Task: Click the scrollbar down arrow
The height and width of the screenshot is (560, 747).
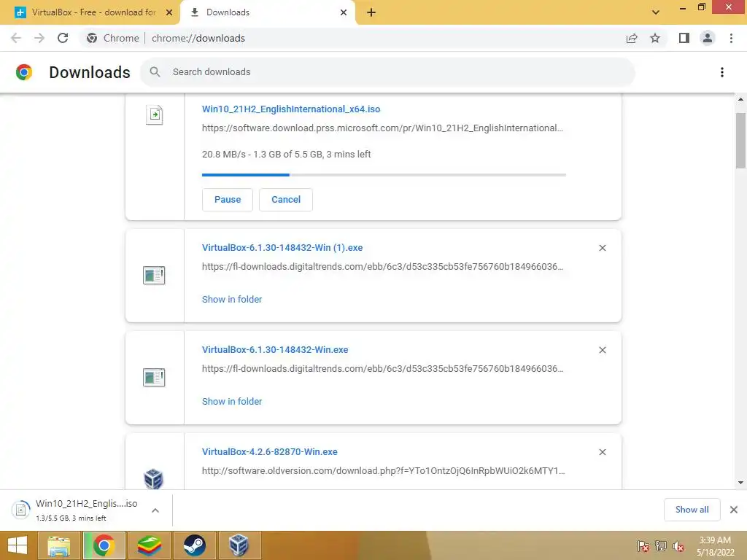Action: coord(740,483)
